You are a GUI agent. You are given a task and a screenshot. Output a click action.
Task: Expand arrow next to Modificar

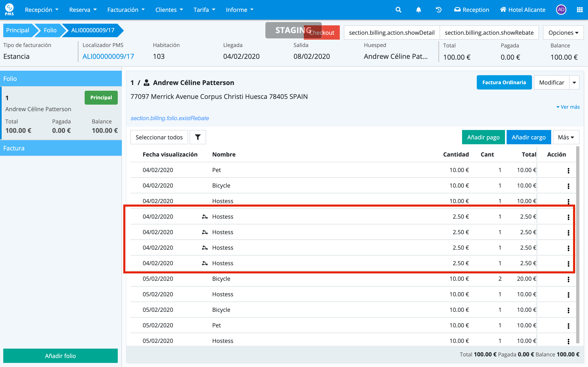[x=574, y=83]
